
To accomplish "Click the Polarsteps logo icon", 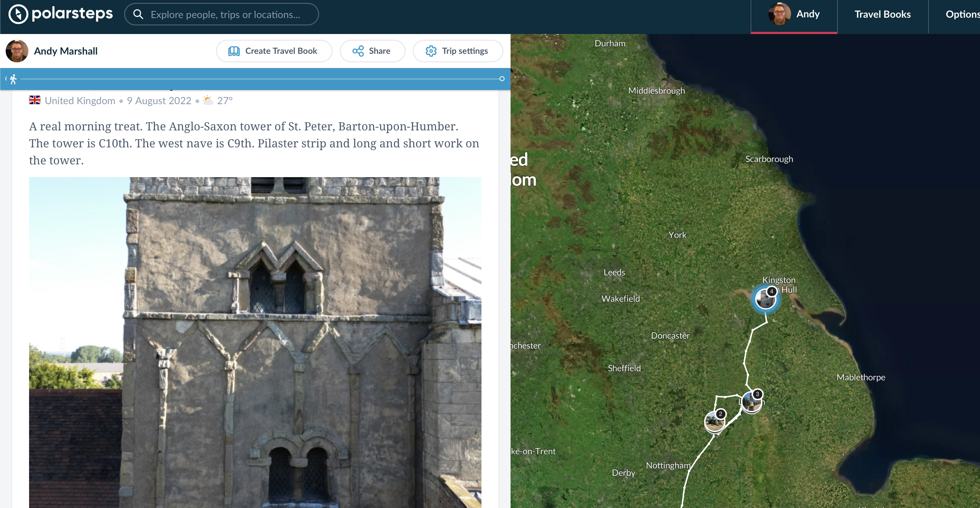I will click(x=18, y=15).
